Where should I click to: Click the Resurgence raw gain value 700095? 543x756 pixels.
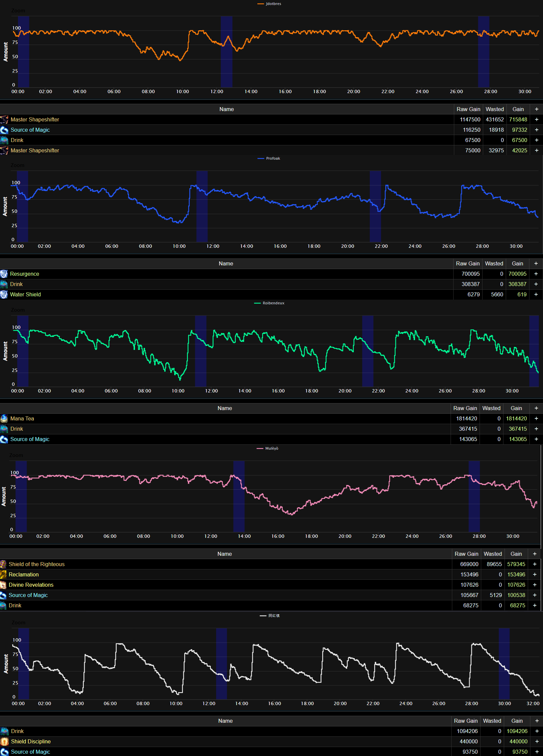pos(471,274)
